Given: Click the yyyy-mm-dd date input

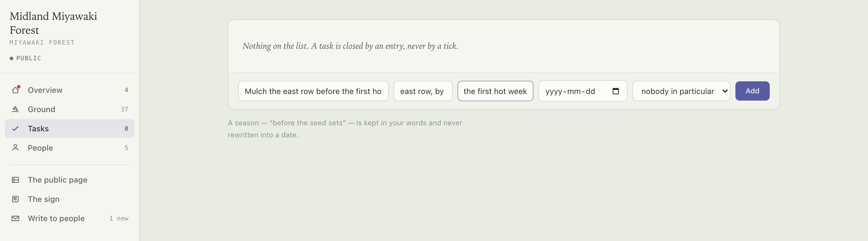Looking at the screenshot, I should (583, 91).
